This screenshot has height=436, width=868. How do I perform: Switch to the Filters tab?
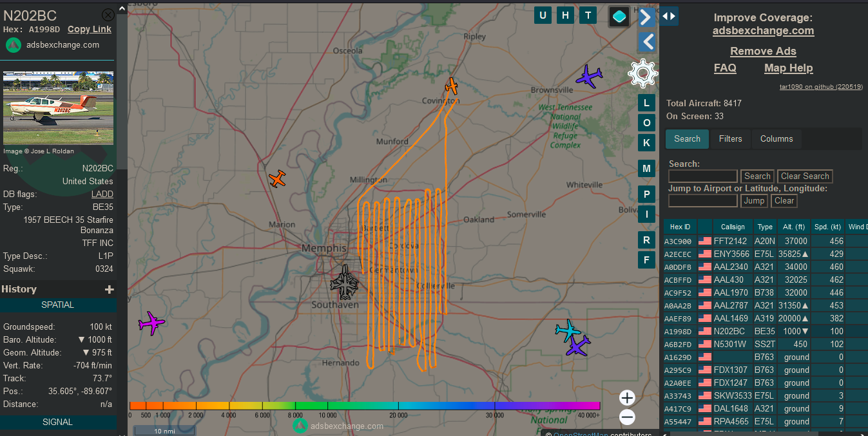pyautogui.click(x=730, y=138)
